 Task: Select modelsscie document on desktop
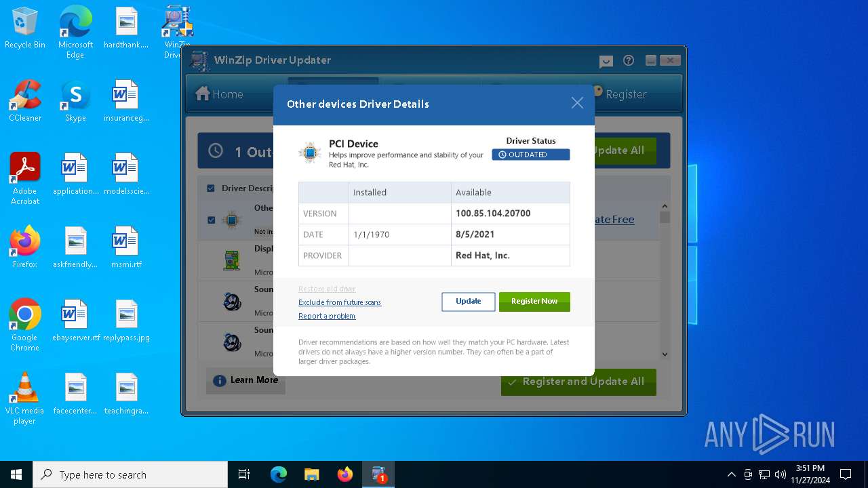click(x=126, y=175)
